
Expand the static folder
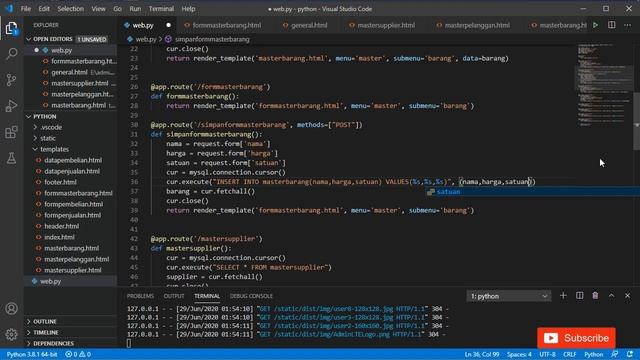71,138
